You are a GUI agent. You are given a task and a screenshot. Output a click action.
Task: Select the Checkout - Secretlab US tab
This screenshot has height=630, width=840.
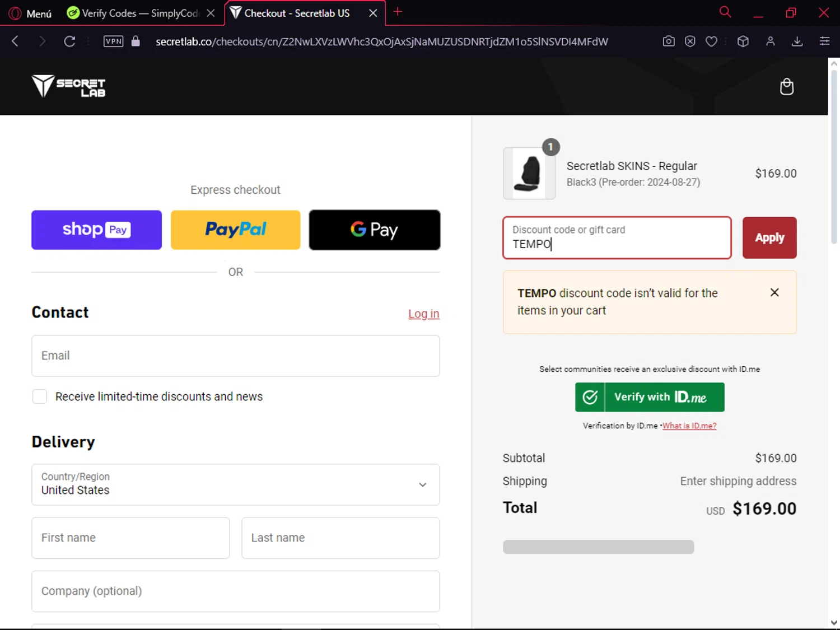tap(297, 13)
